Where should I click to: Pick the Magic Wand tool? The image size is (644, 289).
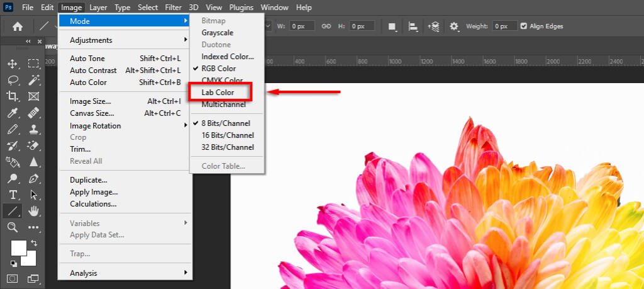click(x=33, y=80)
